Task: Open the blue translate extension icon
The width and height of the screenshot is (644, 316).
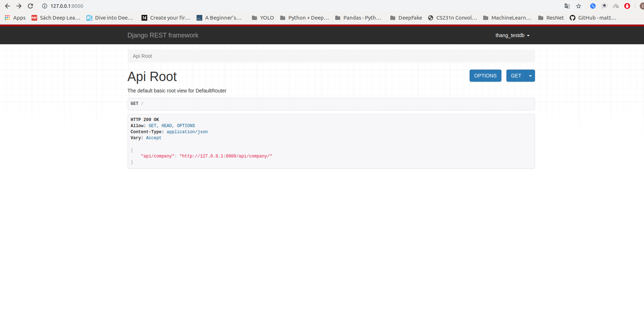Action: pos(593,6)
